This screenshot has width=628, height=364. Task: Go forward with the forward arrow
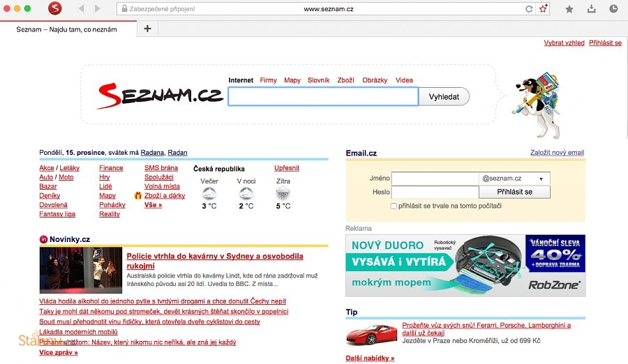click(97, 8)
